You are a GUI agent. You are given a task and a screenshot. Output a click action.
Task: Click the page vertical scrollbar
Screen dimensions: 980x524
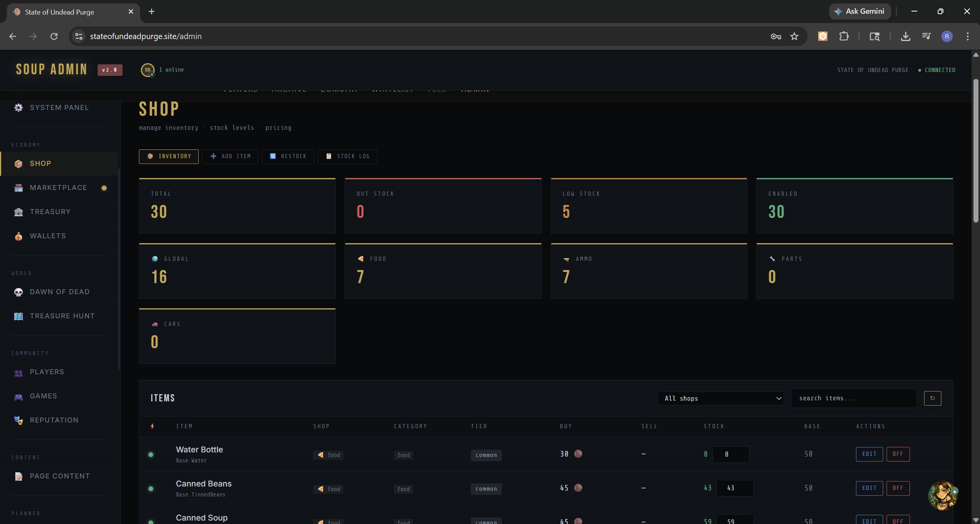[x=976, y=151]
